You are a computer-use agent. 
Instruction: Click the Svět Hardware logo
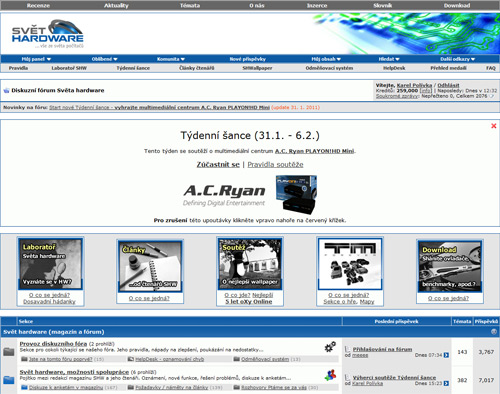48,34
